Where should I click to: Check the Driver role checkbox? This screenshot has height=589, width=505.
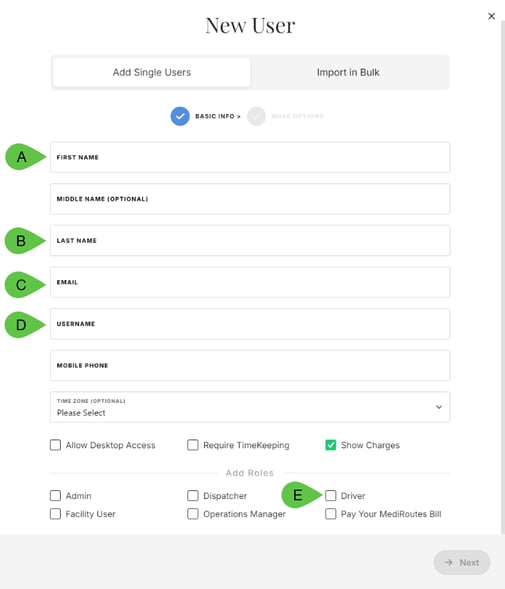[331, 495]
